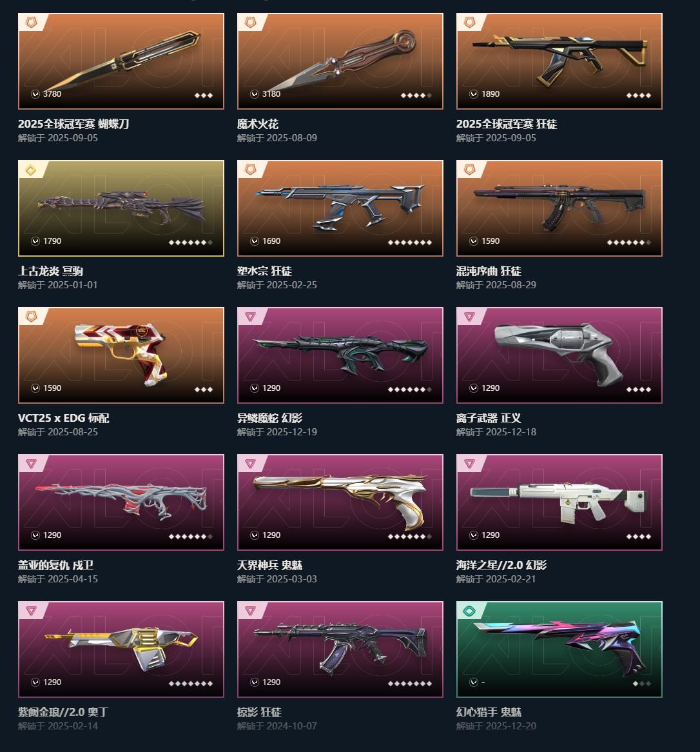Open the 2025全球冠军赛 狂徒 skin thumbnail
Screen dimensions: 700x752
(x=559, y=61)
